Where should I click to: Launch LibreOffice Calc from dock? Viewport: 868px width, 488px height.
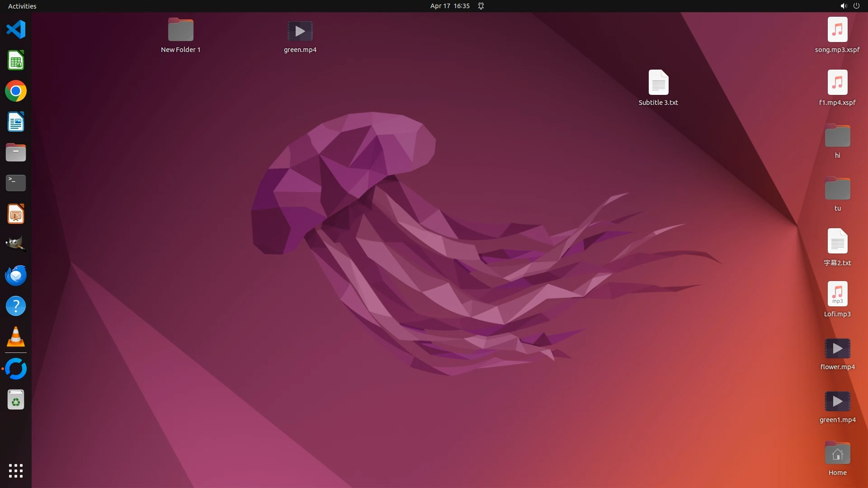tap(16, 61)
